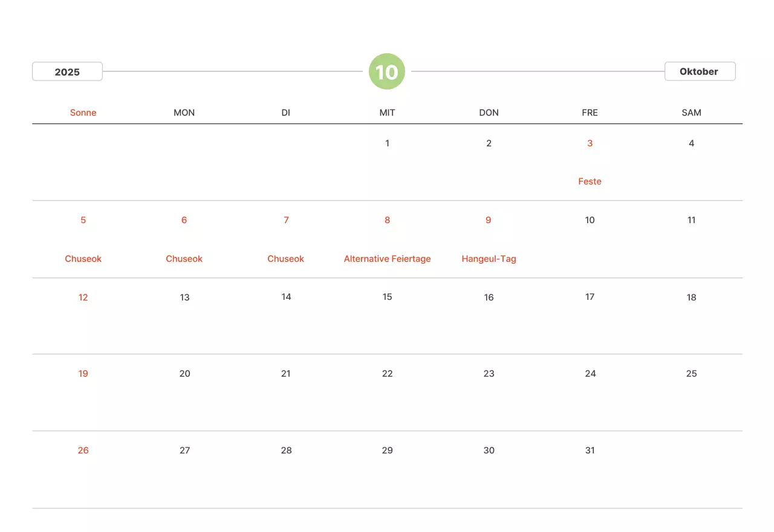Click the 2025 year button
Image resolution: width=774 pixels, height=532 pixels.
pyautogui.click(x=67, y=72)
